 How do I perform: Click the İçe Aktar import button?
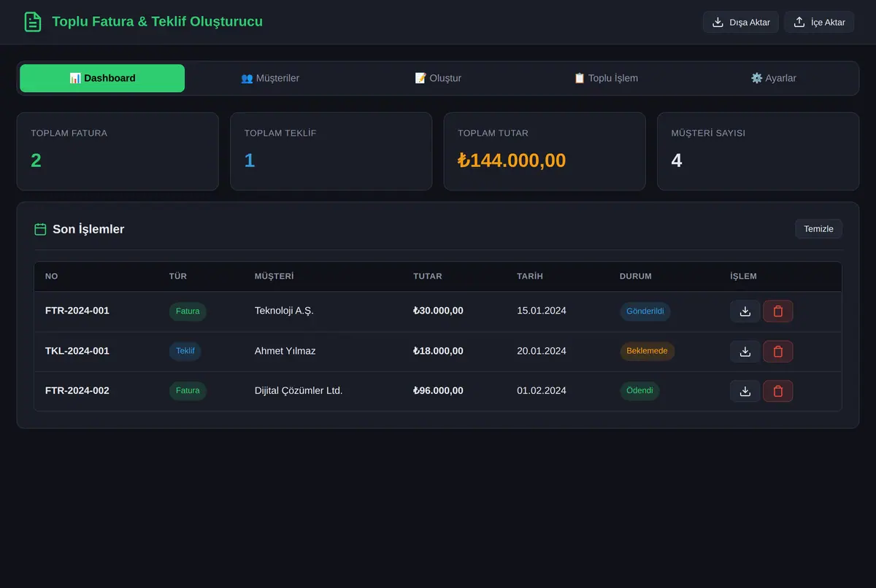pos(819,22)
